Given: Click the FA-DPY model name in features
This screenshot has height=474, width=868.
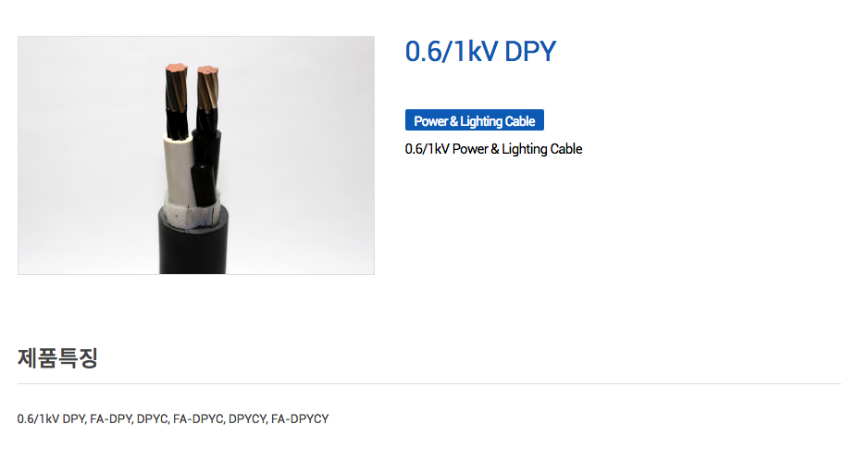Looking at the screenshot, I should point(111,419).
